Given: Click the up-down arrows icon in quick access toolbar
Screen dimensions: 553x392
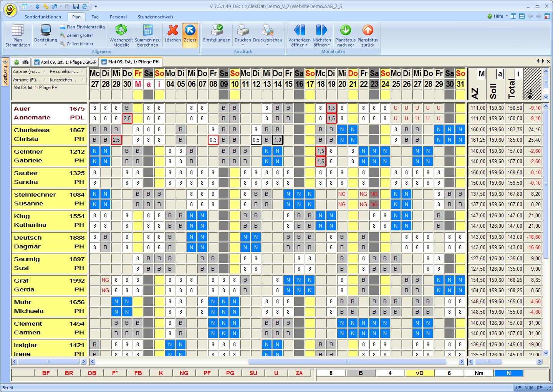Looking at the screenshot, I should [37, 7].
